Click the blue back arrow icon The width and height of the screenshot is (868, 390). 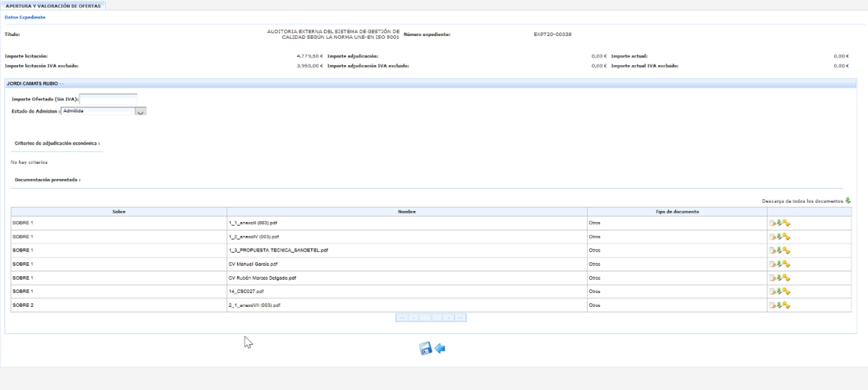[440, 348]
